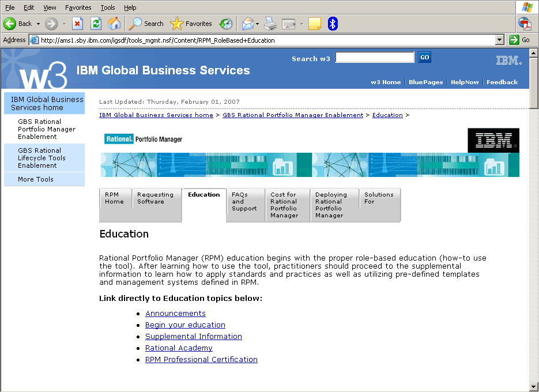Click the Bluetooth toolbar icon
Screen dimensions: 539x392
[333, 24]
